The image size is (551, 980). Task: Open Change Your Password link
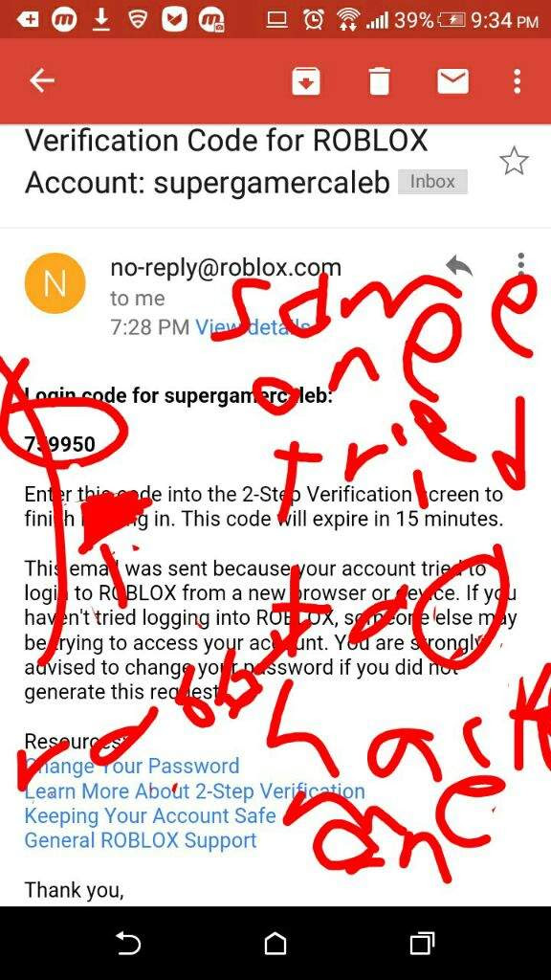[x=132, y=766]
